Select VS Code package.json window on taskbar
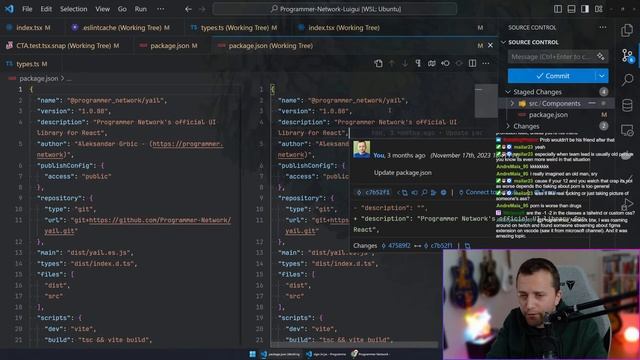 pyautogui.click(x=280, y=354)
